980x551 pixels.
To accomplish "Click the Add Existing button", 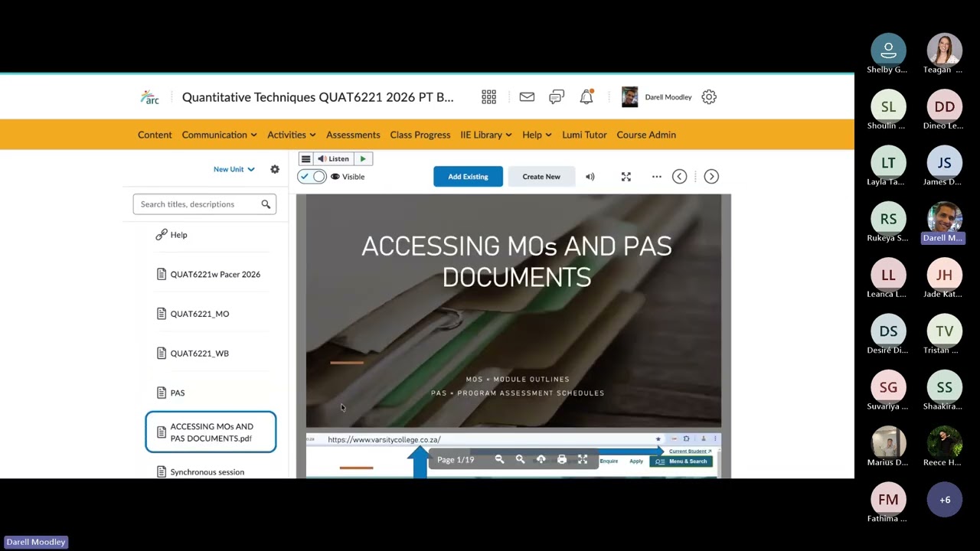I will coord(468,177).
